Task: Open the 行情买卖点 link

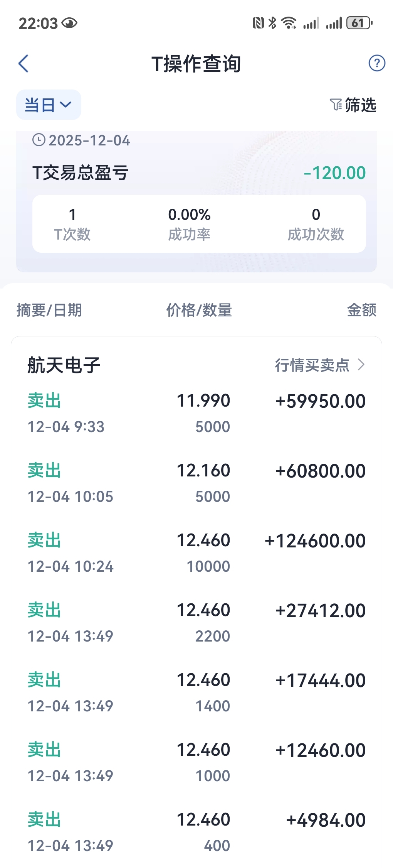Action: pos(312,365)
